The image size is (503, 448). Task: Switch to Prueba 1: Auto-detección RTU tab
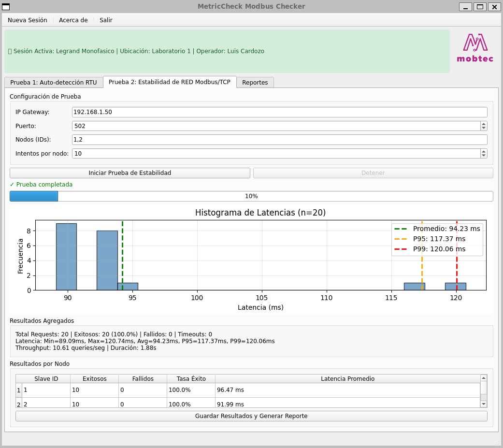pos(54,83)
